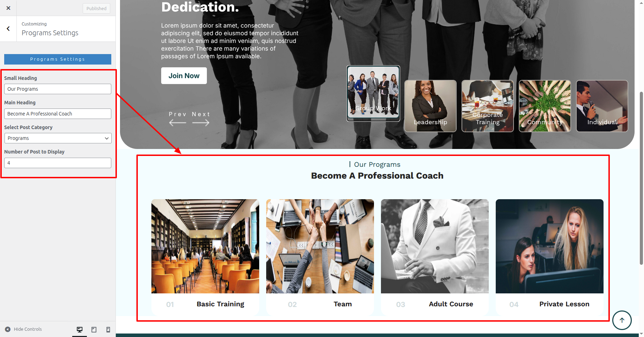Open the Select Post Category dropdown
The height and width of the screenshot is (337, 644).
[58, 138]
